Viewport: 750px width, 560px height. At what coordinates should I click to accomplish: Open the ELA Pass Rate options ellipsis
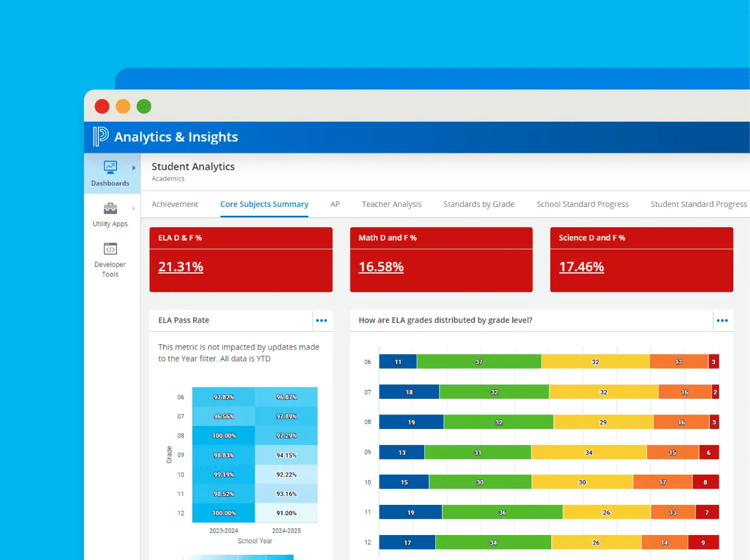point(321,320)
